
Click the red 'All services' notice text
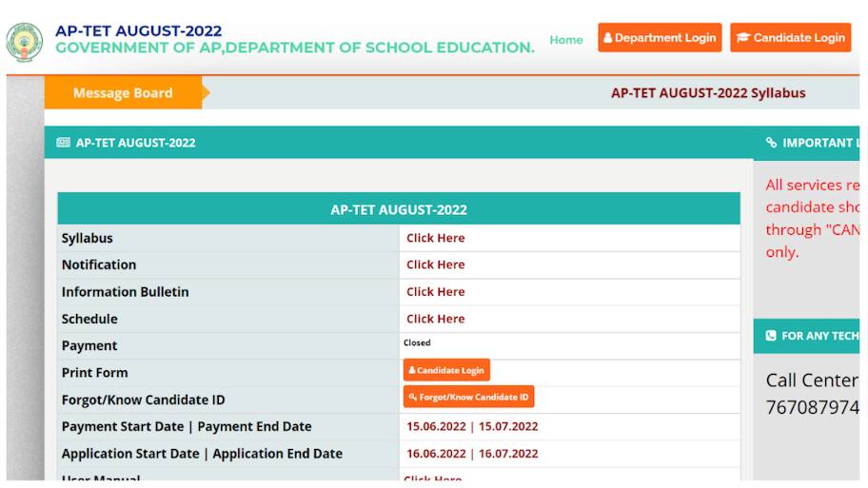(x=812, y=218)
